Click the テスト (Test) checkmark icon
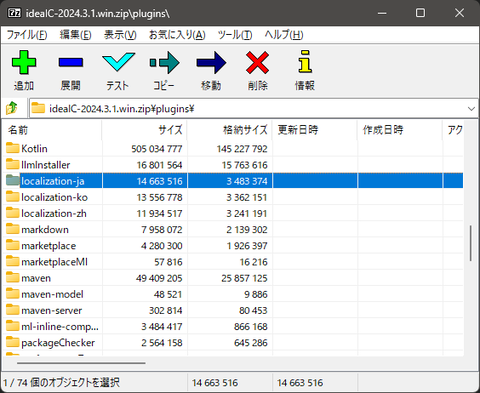 [118, 62]
